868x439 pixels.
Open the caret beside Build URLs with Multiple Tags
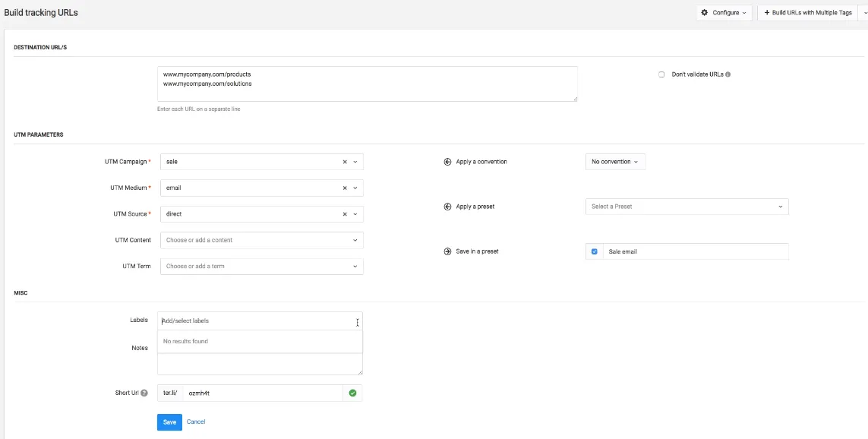pos(863,13)
